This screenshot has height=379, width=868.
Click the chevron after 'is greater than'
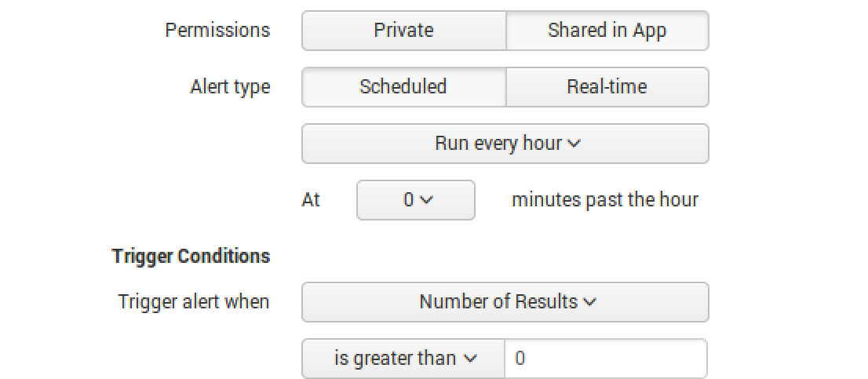(470, 359)
